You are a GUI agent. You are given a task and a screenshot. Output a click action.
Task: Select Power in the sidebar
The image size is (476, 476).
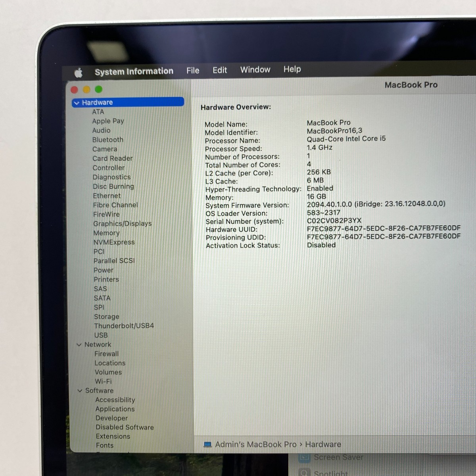[x=104, y=270]
